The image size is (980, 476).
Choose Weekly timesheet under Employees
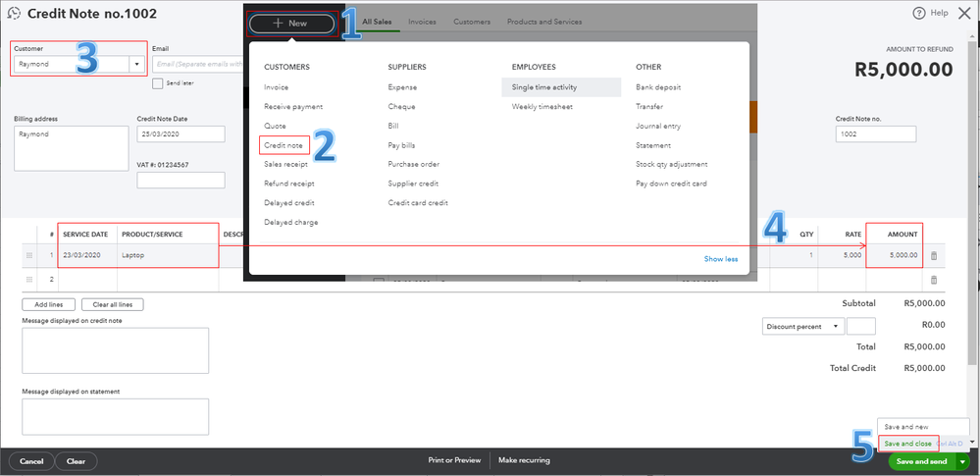click(x=542, y=107)
